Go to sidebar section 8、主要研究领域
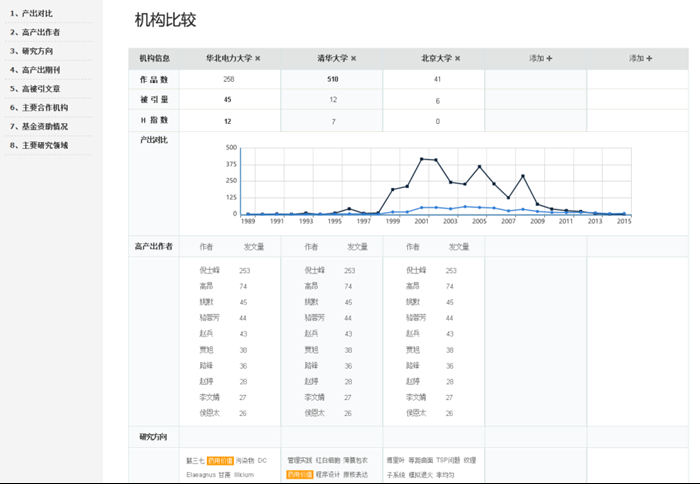The width and height of the screenshot is (700, 484). 38,145
